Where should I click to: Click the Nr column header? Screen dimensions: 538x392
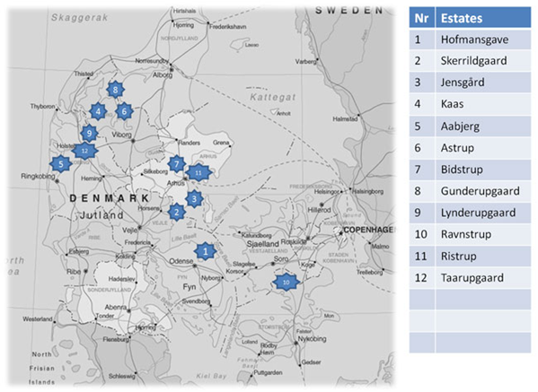coord(421,17)
